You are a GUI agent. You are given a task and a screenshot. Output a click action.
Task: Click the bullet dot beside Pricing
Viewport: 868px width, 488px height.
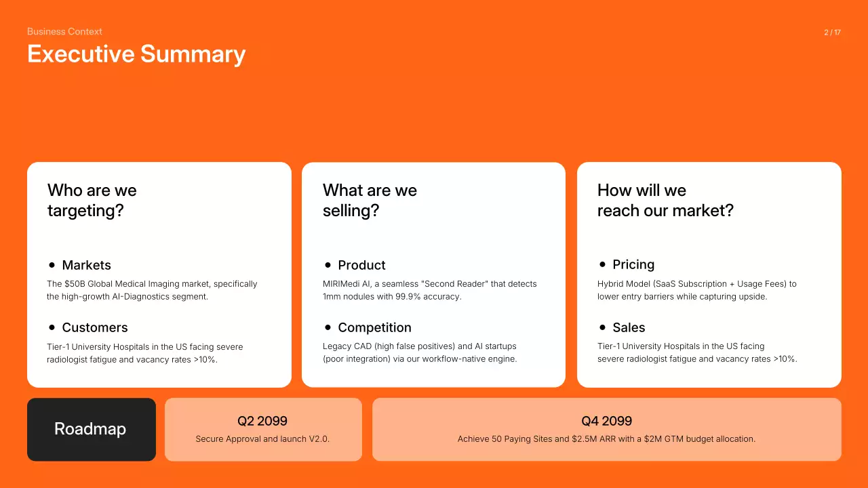point(603,264)
